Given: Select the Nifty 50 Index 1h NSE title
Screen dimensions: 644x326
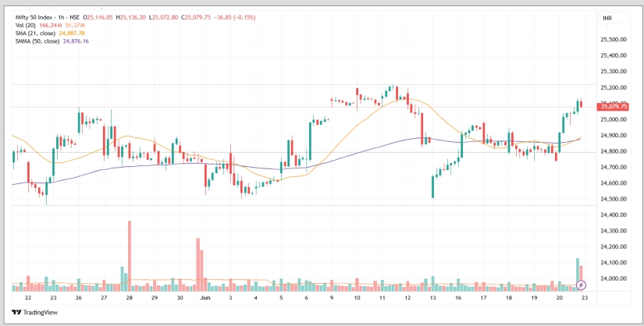Looking at the screenshot, I should (x=47, y=18).
